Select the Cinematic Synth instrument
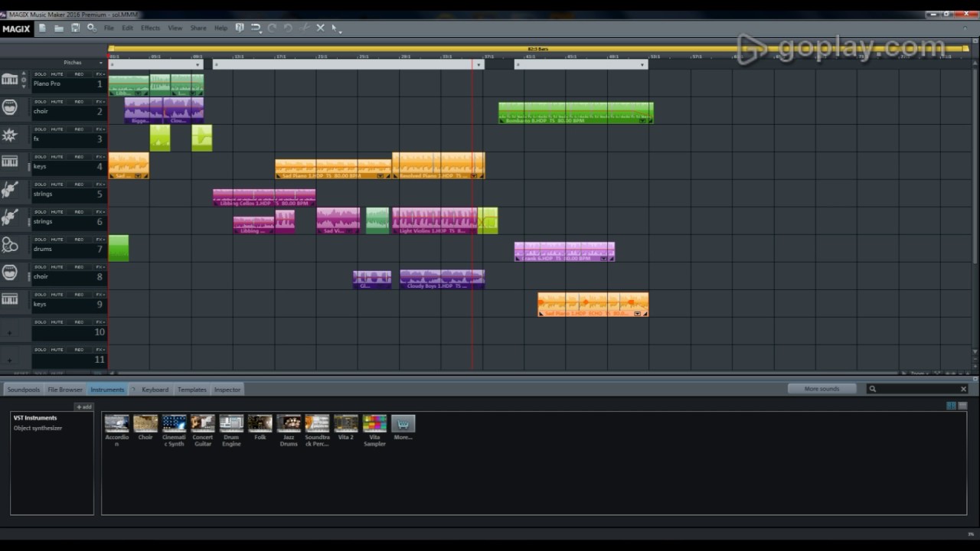This screenshot has width=980, height=551. tap(175, 431)
